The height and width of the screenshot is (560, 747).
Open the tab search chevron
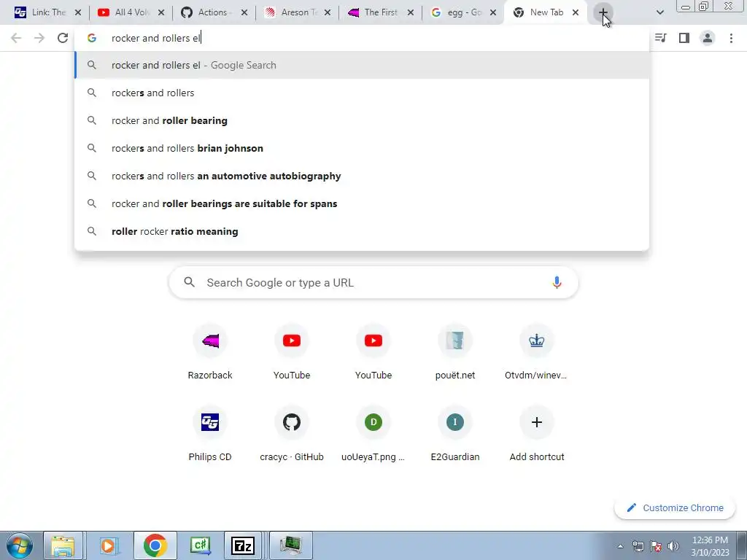[x=659, y=12]
